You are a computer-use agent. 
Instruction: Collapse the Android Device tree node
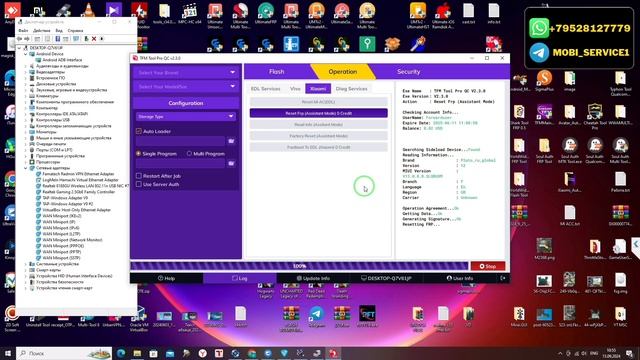[x=25, y=54]
